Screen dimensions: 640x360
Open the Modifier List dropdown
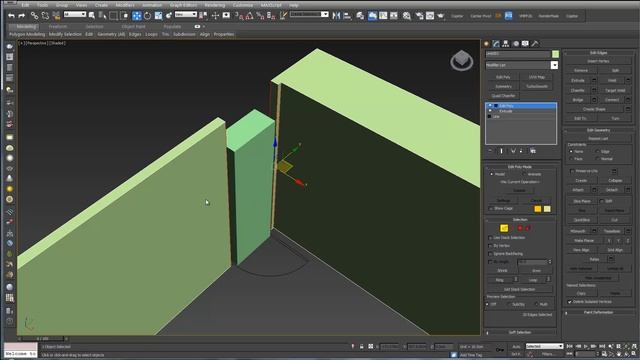click(x=554, y=65)
